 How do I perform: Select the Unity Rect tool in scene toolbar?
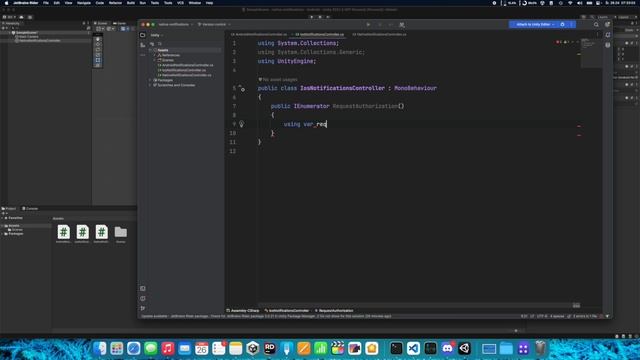click(x=98, y=60)
